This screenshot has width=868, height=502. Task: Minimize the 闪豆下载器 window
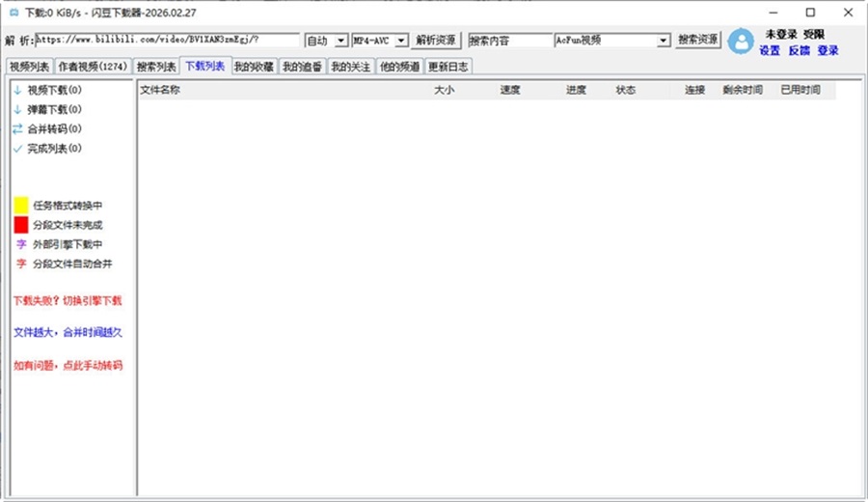click(x=773, y=13)
